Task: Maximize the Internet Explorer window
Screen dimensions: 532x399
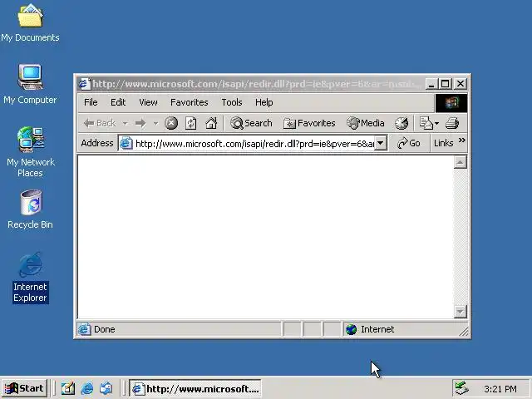Action: [x=446, y=84]
